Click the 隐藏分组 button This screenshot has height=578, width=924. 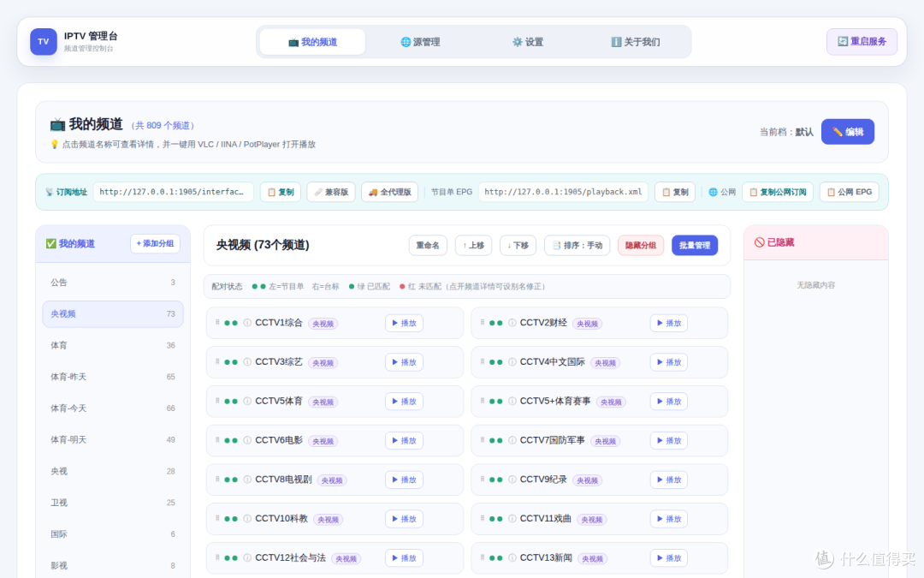(641, 246)
